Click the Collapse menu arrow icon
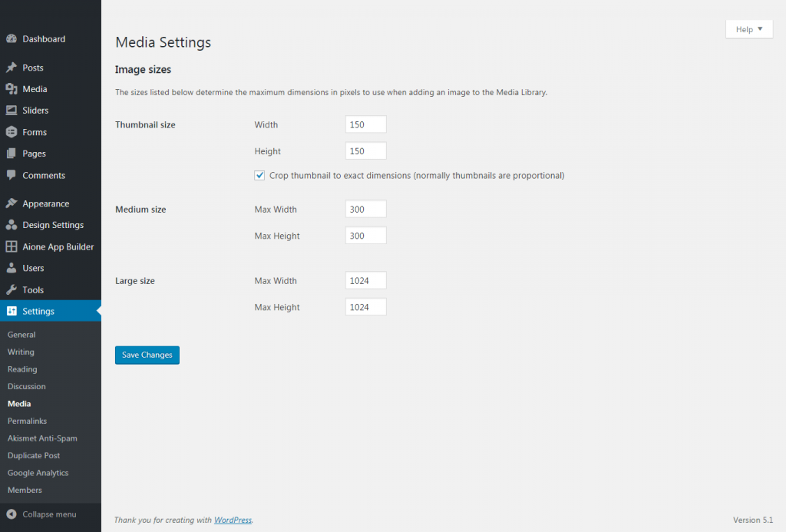The width and height of the screenshot is (786, 532). point(11,514)
